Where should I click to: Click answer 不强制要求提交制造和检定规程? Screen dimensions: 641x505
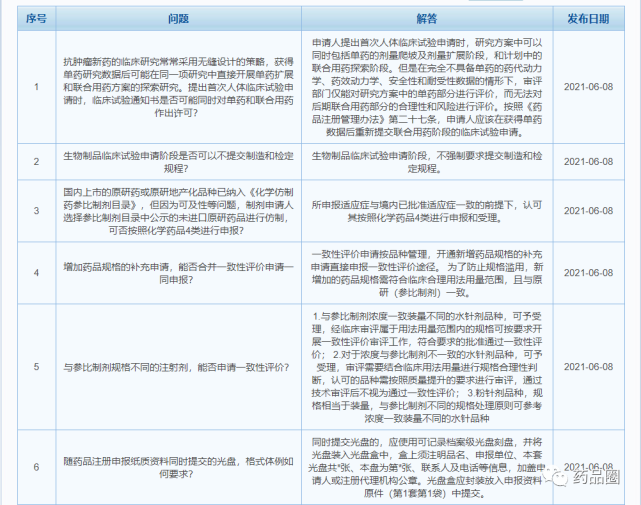[x=427, y=162]
